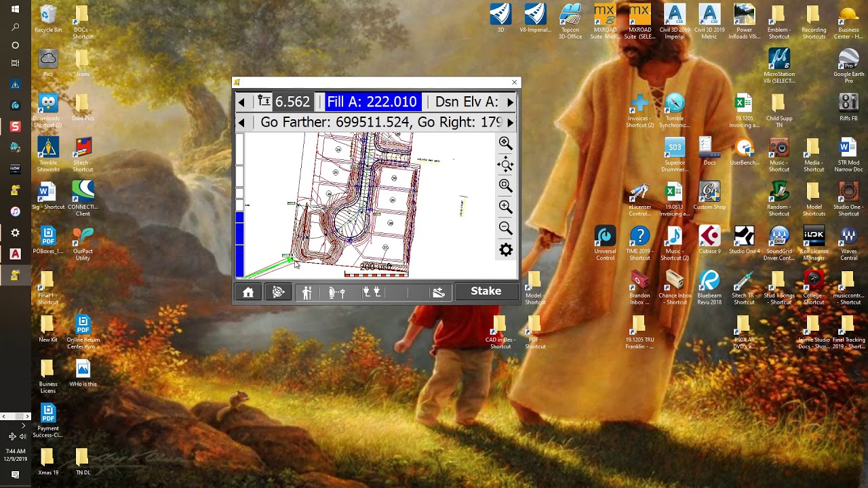Select the surveyor with pole icon
Screen dimensions: 868x488
click(307, 292)
